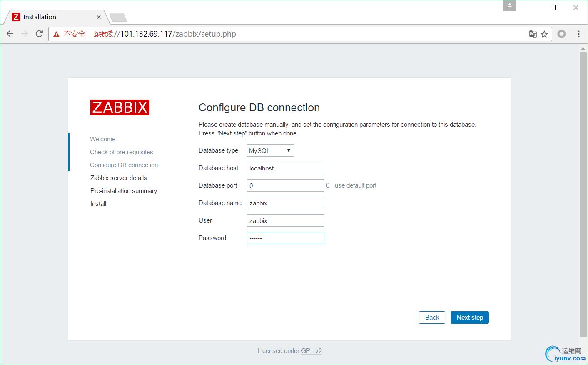The height and width of the screenshot is (365, 588).
Task: Click the Configure DB connection heading
Action: 259,107
